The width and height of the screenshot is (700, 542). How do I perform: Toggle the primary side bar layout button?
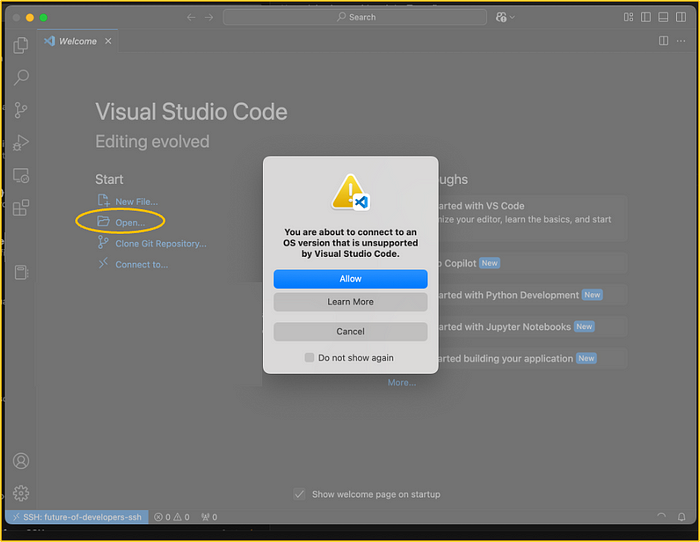click(646, 17)
